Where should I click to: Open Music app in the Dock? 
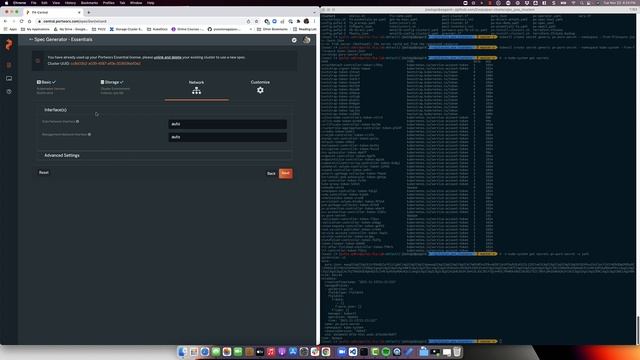(x=271, y=351)
